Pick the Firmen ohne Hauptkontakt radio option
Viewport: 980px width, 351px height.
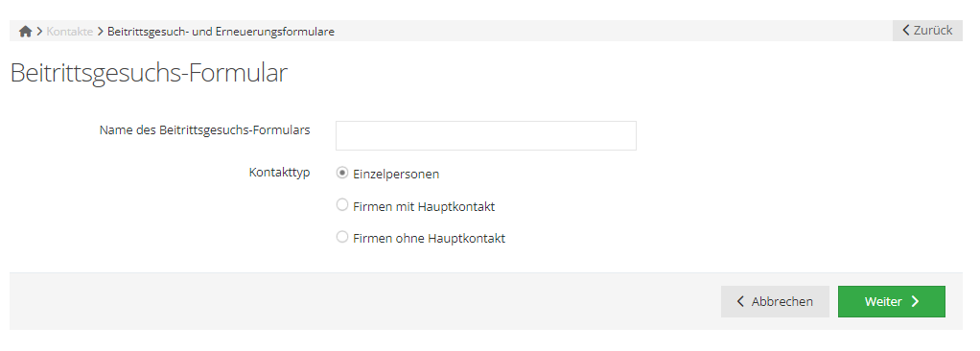click(342, 237)
